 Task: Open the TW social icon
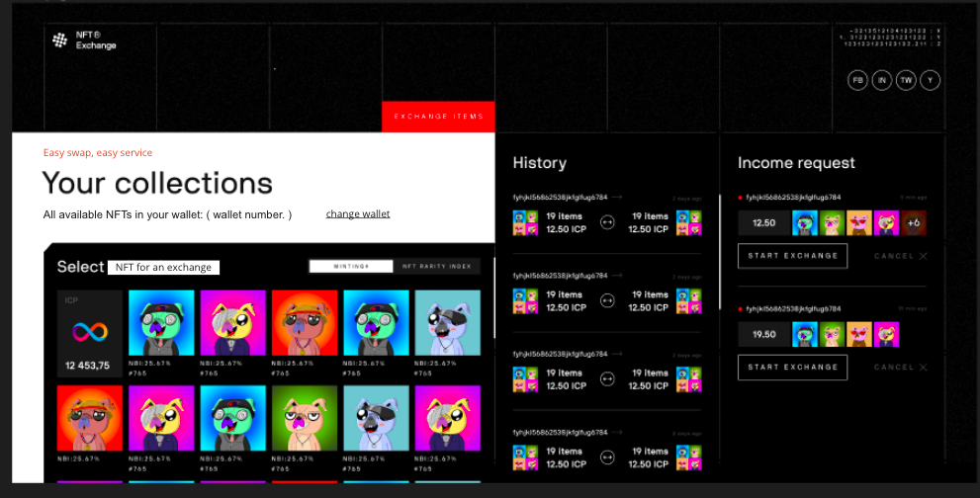coord(906,80)
